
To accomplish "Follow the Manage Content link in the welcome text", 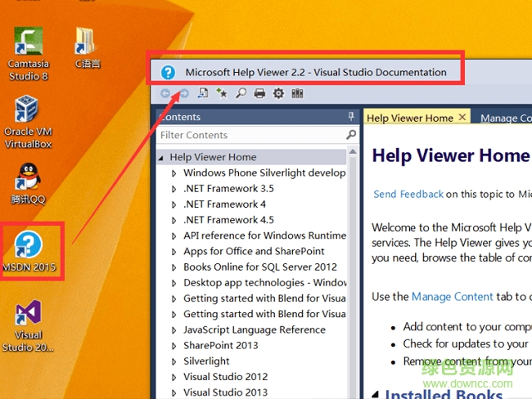I will click(452, 297).
